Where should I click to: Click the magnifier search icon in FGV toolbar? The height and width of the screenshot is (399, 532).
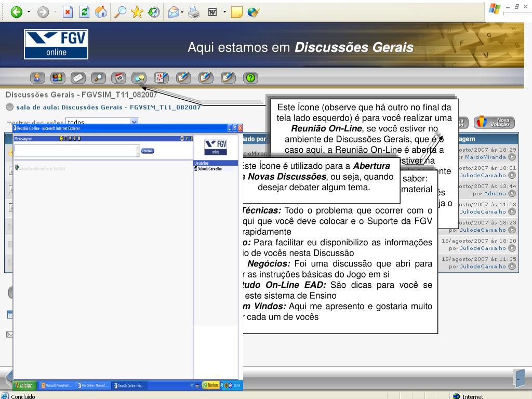point(98,78)
